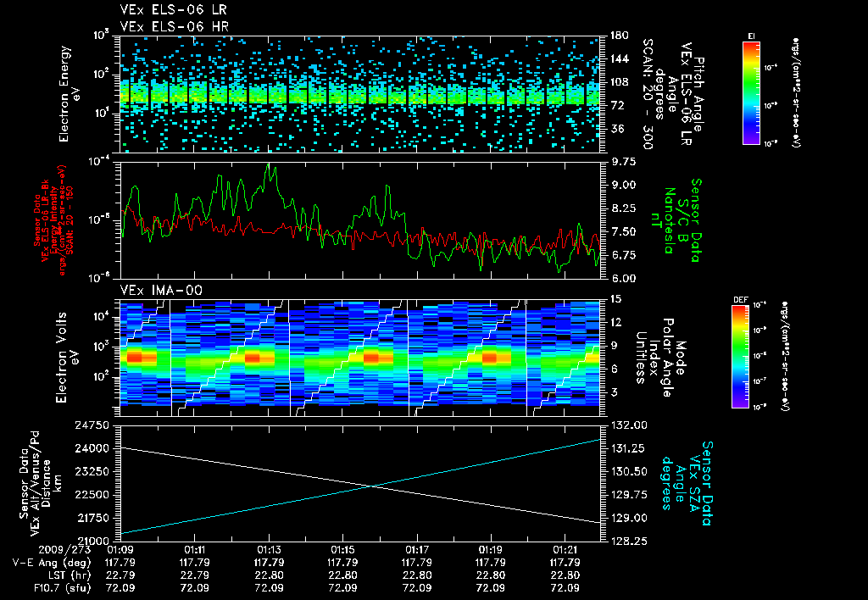
Task: Click where altitude and SZA lines cross
Action: [x=373, y=486]
